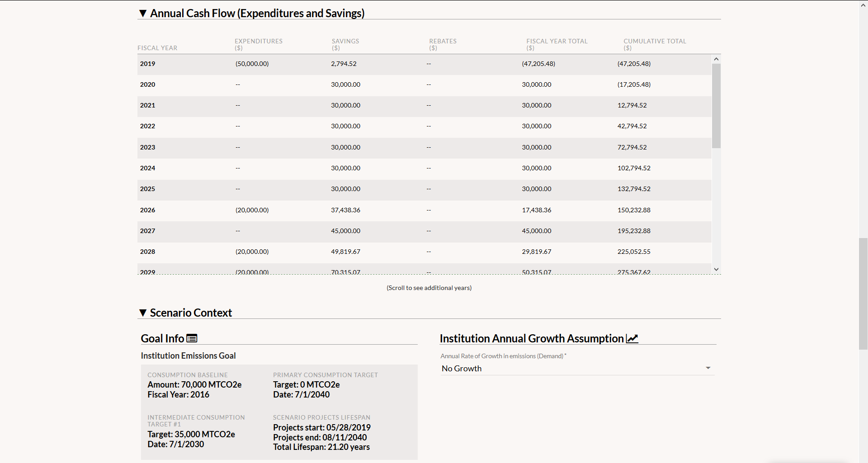Click the cash flow table scroll up arrow
This screenshot has height=463, width=868.
coord(716,59)
